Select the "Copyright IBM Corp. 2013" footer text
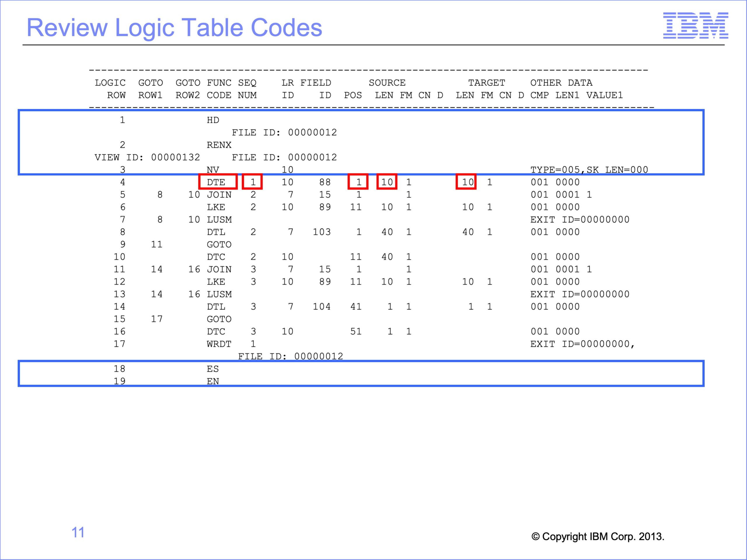 click(x=598, y=536)
